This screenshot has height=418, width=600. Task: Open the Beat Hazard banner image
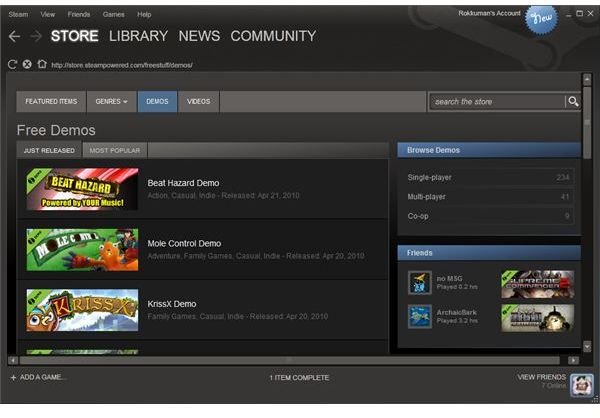(x=82, y=189)
